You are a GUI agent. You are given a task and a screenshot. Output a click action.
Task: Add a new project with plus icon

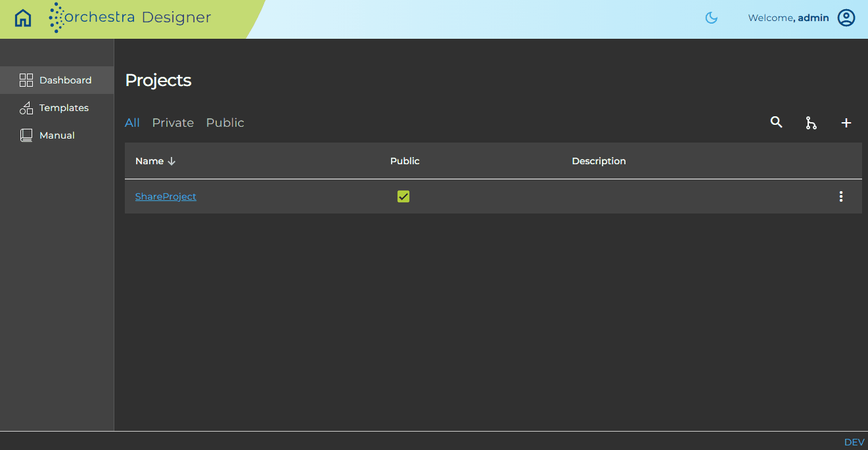846,123
